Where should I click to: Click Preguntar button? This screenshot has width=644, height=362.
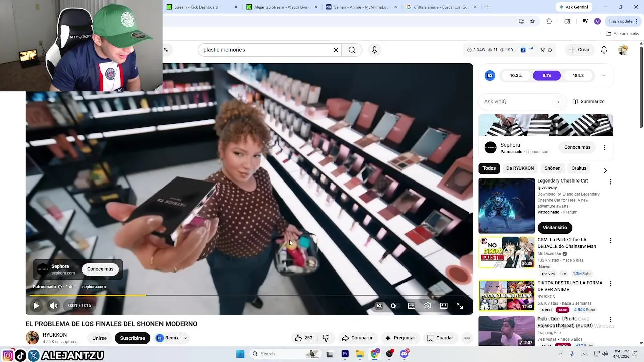tap(400, 338)
